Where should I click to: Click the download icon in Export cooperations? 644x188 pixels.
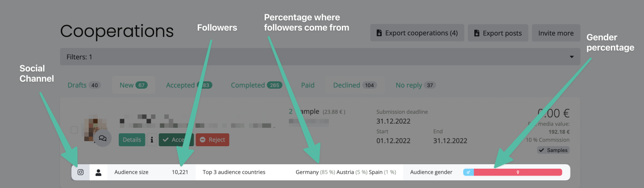pos(379,33)
